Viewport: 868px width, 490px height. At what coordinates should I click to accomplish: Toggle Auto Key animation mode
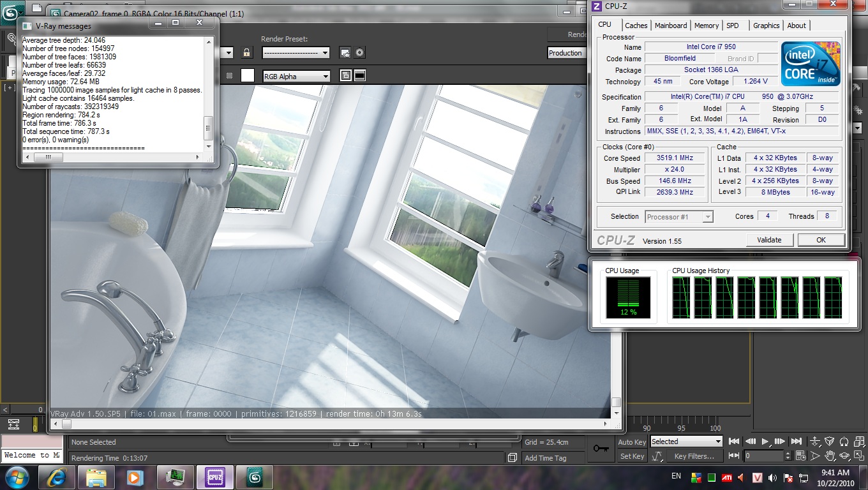(632, 442)
